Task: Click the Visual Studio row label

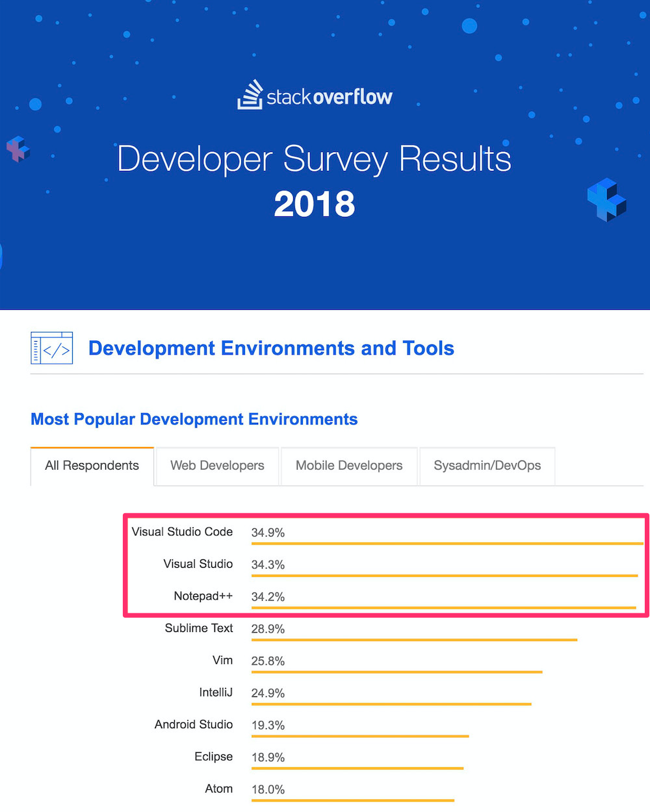Action: click(x=198, y=564)
